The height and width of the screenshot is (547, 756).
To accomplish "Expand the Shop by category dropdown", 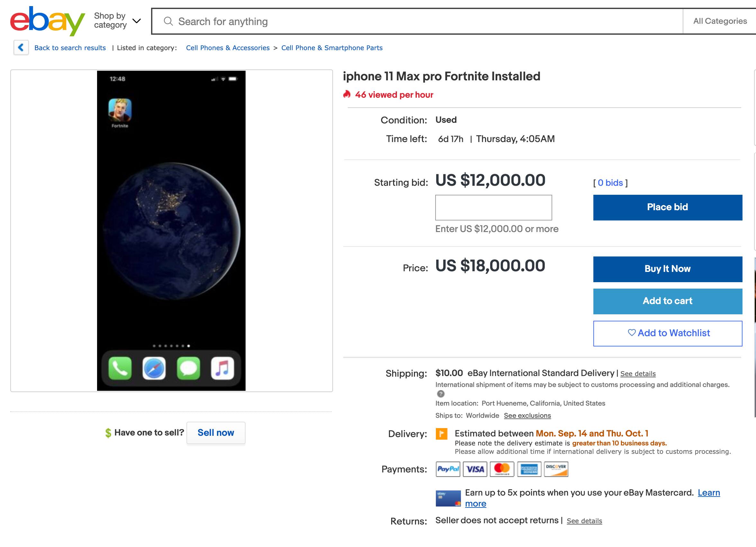I will (x=117, y=21).
